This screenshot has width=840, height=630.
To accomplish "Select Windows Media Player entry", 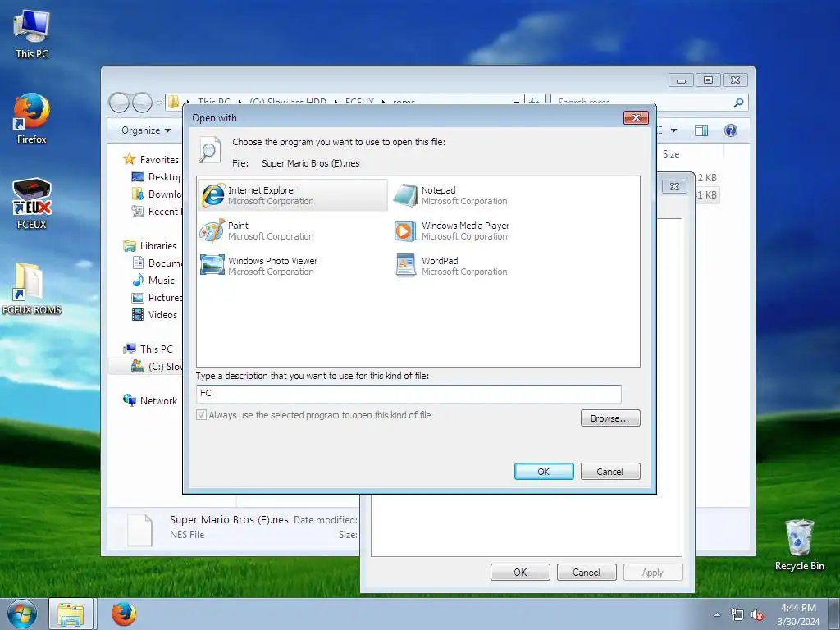I will click(452, 231).
